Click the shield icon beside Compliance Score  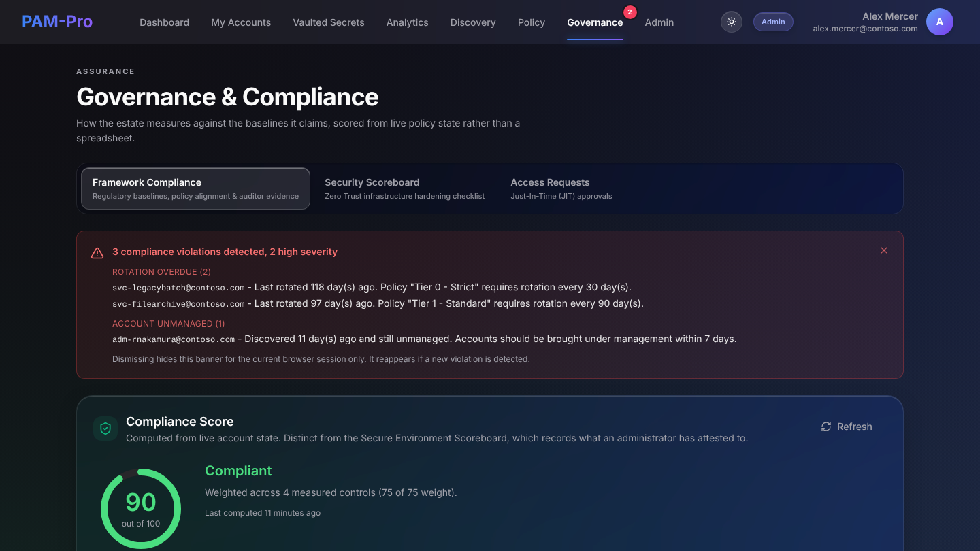pyautogui.click(x=105, y=429)
